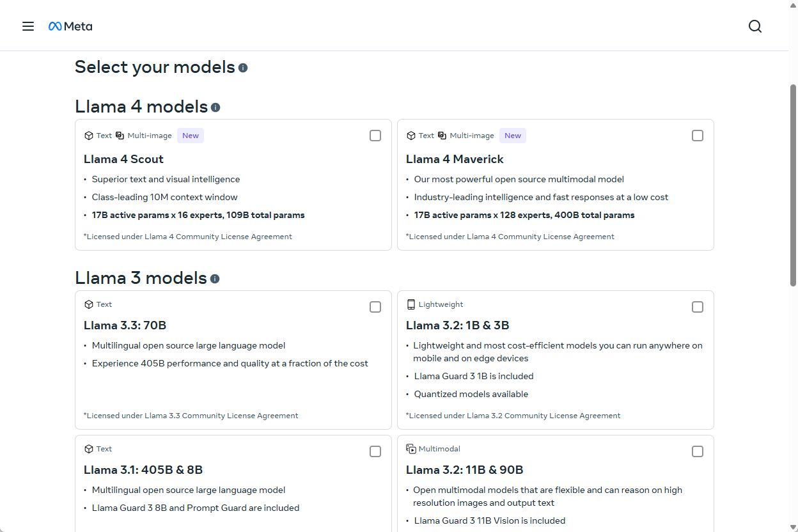Click the New badge on Llama 4 Maverick
This screenshot has height=532, width=798.
[x=513, y=136]
